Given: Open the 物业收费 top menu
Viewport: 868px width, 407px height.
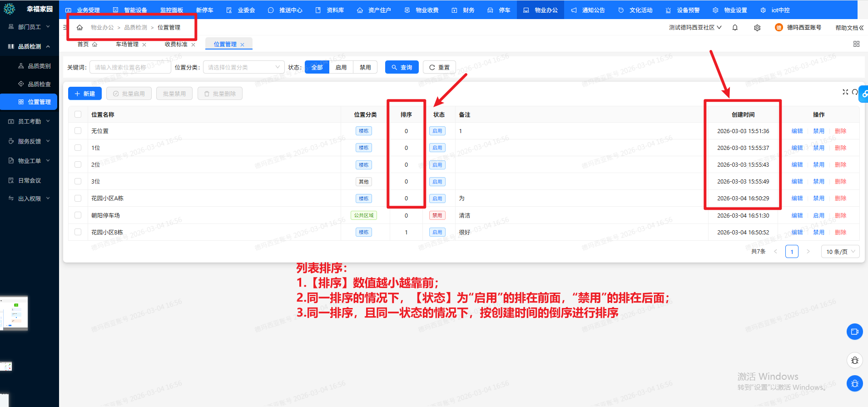Looking at the screenshot, I should point(422,10).
